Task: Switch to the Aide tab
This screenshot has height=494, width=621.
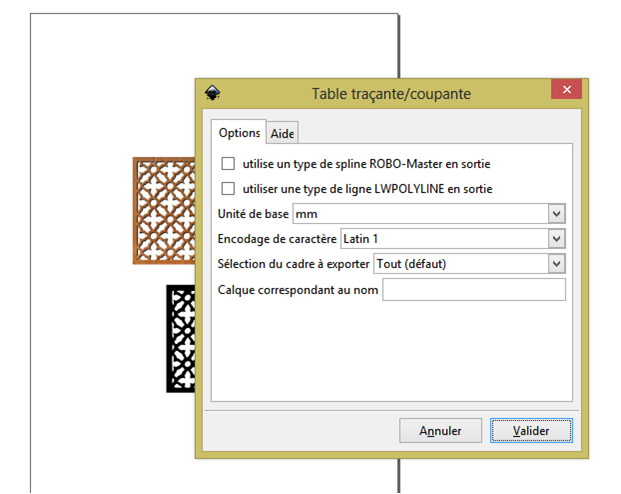Action: (x=282, y=134)
